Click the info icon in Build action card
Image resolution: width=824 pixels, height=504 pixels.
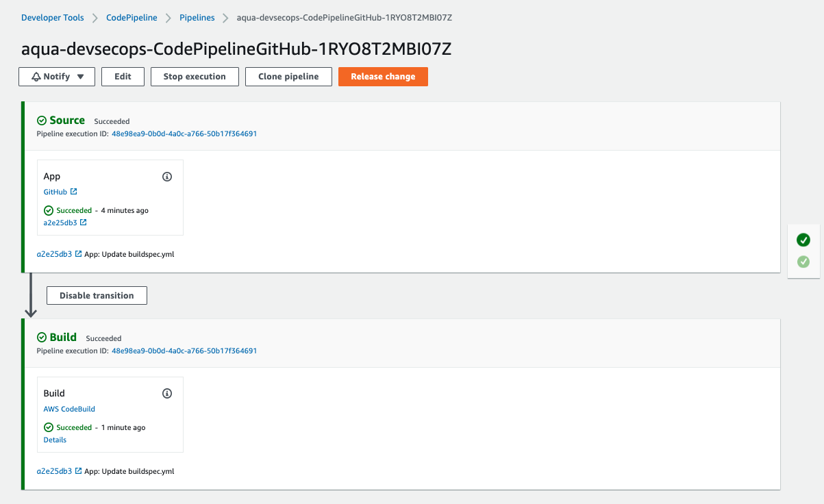pyautogui.click(x=167, y=394)
